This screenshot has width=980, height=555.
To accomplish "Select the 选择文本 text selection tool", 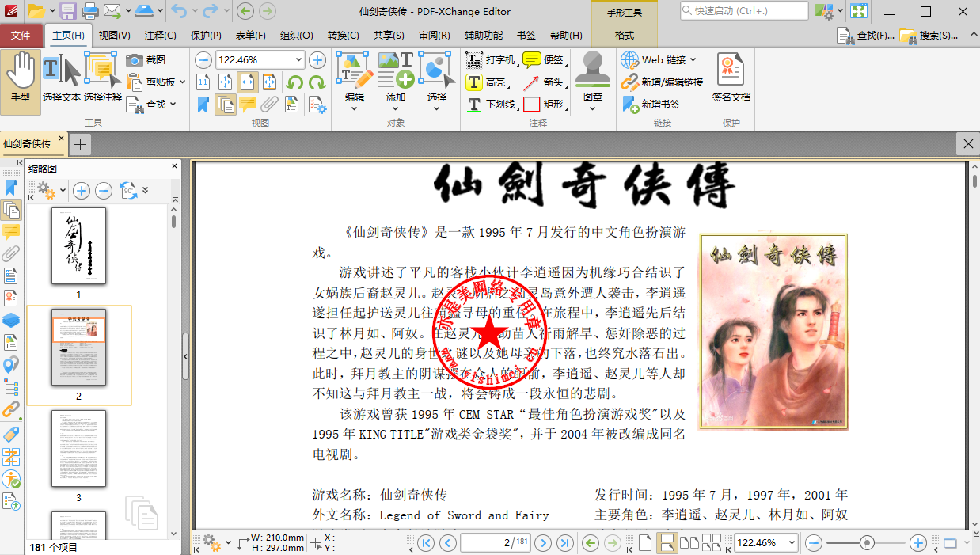I will [62, 79].
